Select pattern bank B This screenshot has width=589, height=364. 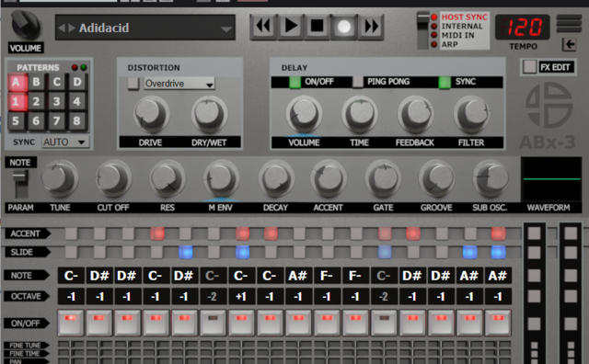pos(37,82)
